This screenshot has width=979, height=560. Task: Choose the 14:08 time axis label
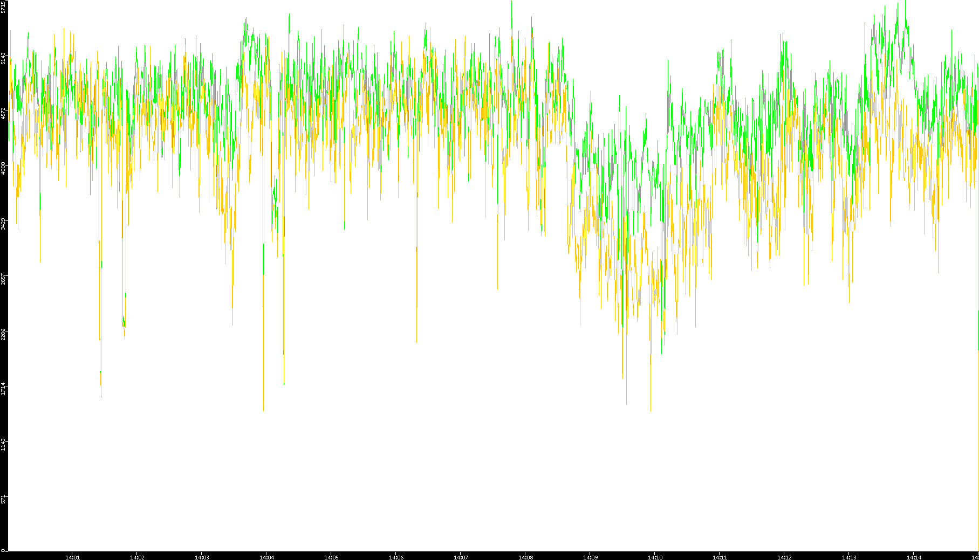click(x=525, y=557)
